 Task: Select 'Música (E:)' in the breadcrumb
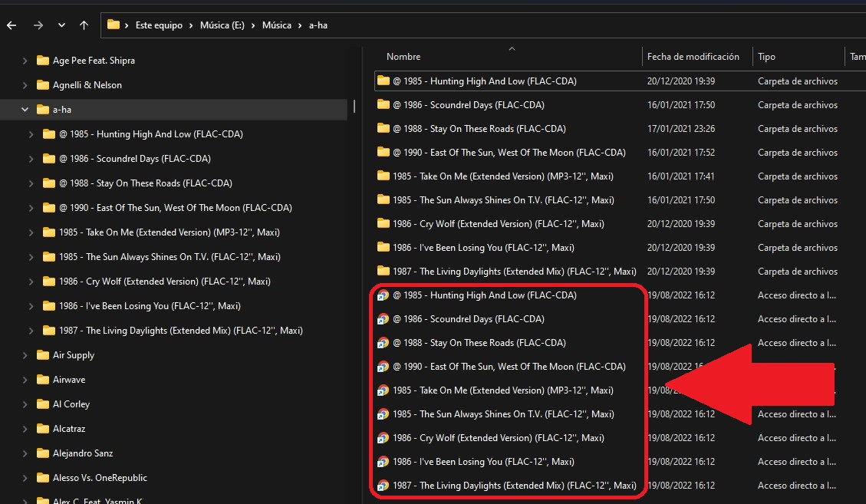tap(222, 25)
